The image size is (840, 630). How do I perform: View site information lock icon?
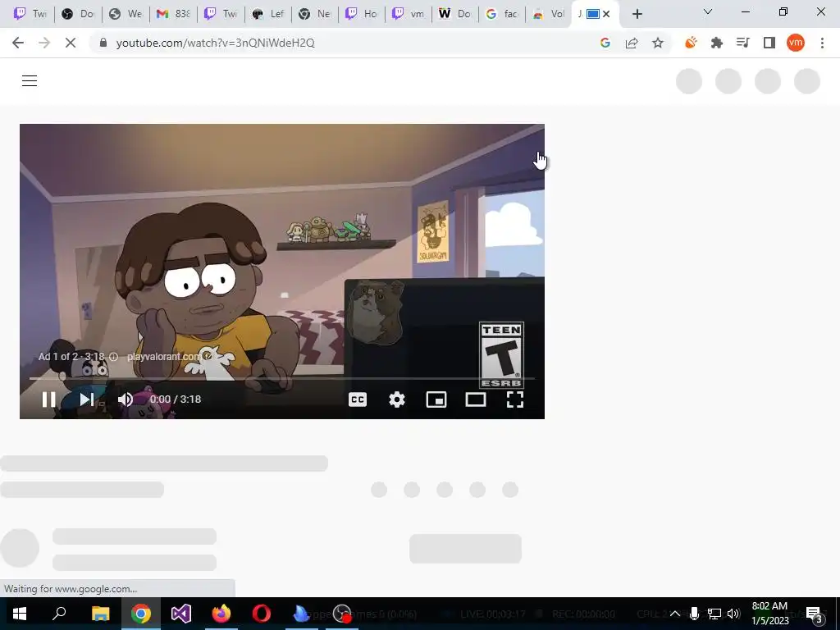pos(103,43)
